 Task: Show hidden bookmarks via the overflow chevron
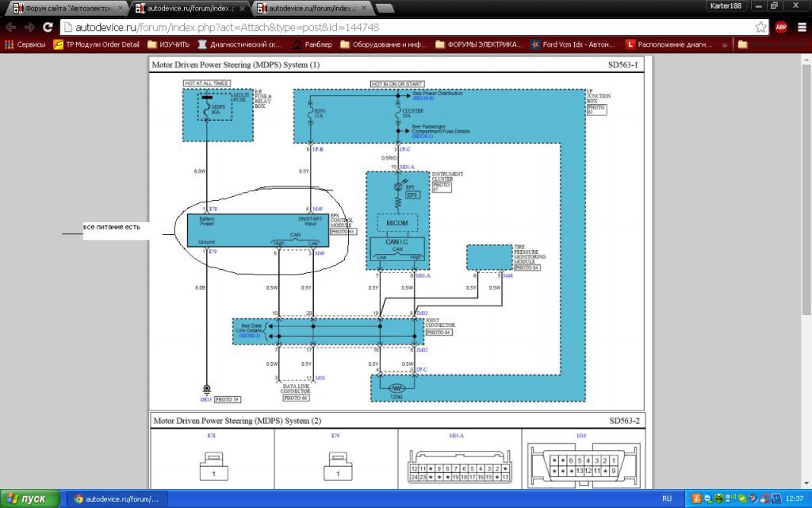tap(725, 44)
